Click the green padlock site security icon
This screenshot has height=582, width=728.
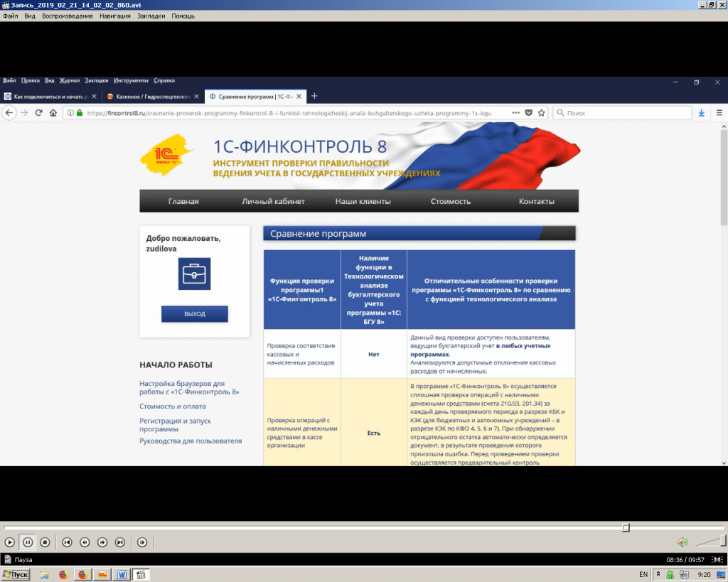tap(80, 113)
